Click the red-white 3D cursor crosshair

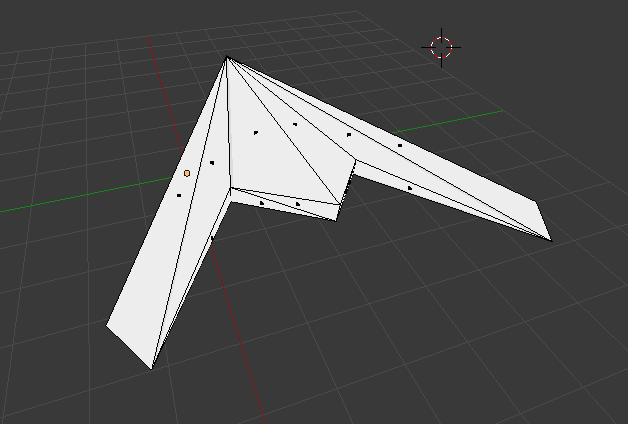pyautogui.click(x=441, y=48)
